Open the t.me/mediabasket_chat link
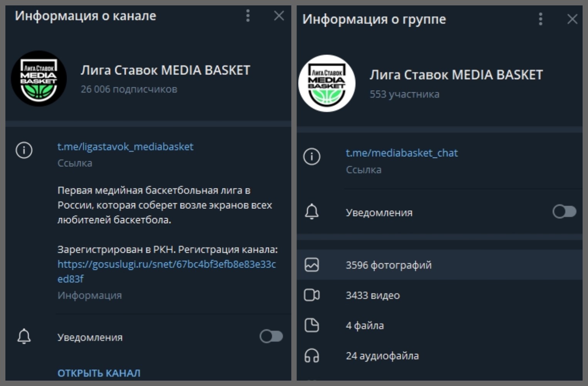This screenshot has width=588, height=386. [x=402, y=153]
